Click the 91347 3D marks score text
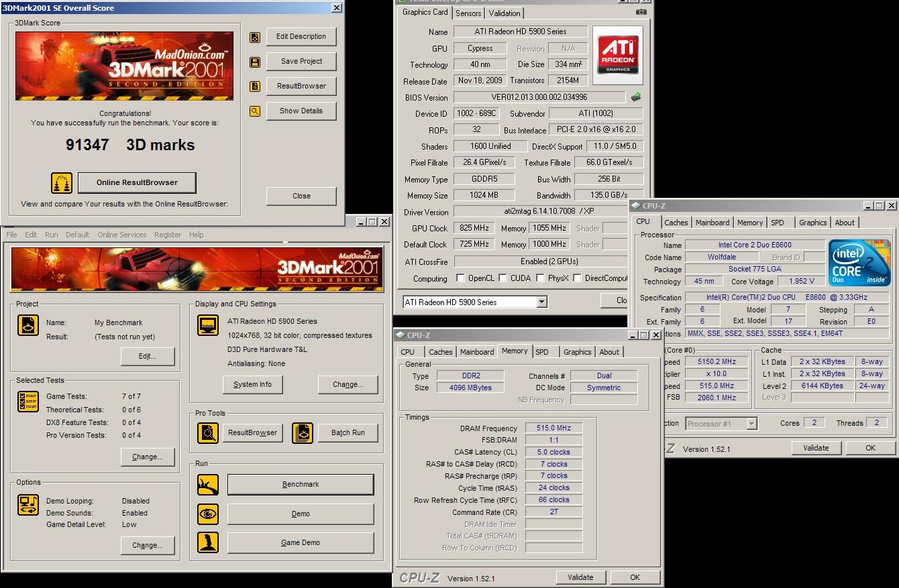 click(x=130, y=145)
